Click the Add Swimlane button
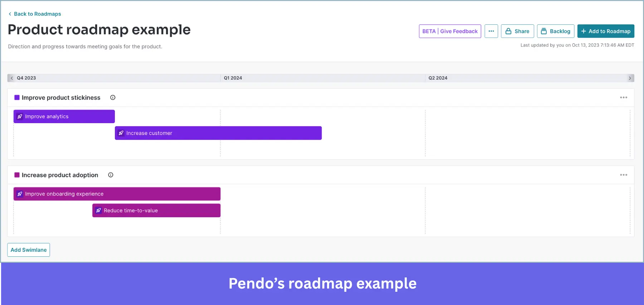Screen dimensions: 644x305 click(x=28, y=250)
